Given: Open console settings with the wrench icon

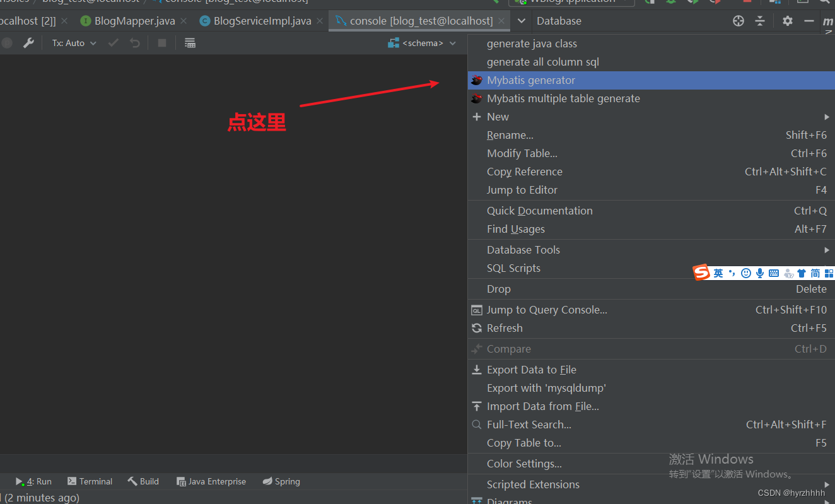Looking at the screenshot, I should pyautogui.click(x=28, y=43).
